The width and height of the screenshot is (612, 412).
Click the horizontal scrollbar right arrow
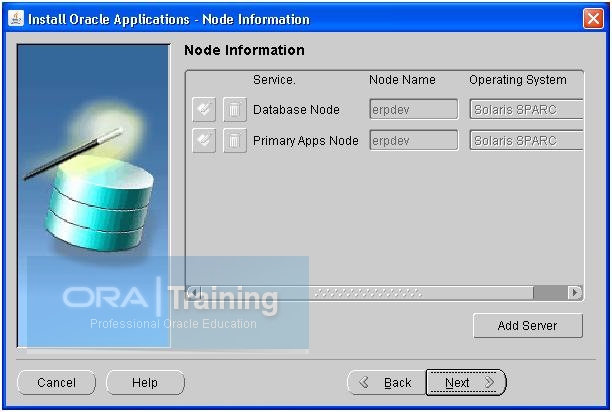pos(574,292)
